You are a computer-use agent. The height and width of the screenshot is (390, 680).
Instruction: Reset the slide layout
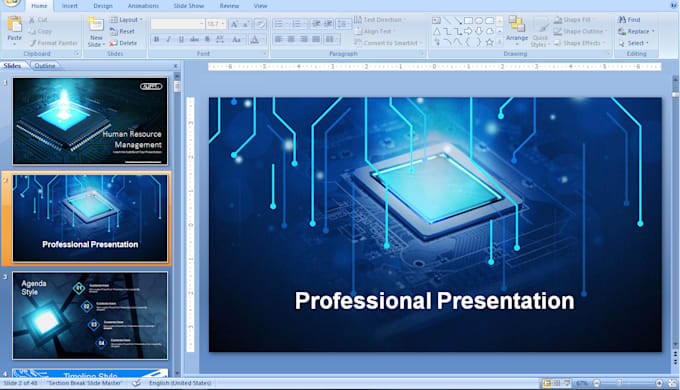pyautogui.click(x=122, y=31)
